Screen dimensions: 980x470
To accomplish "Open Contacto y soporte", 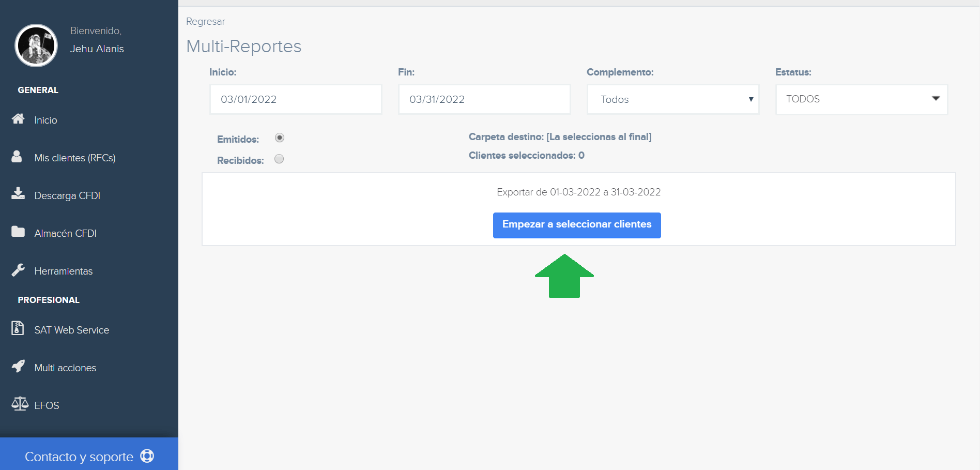I will click(x=79, y=457).
